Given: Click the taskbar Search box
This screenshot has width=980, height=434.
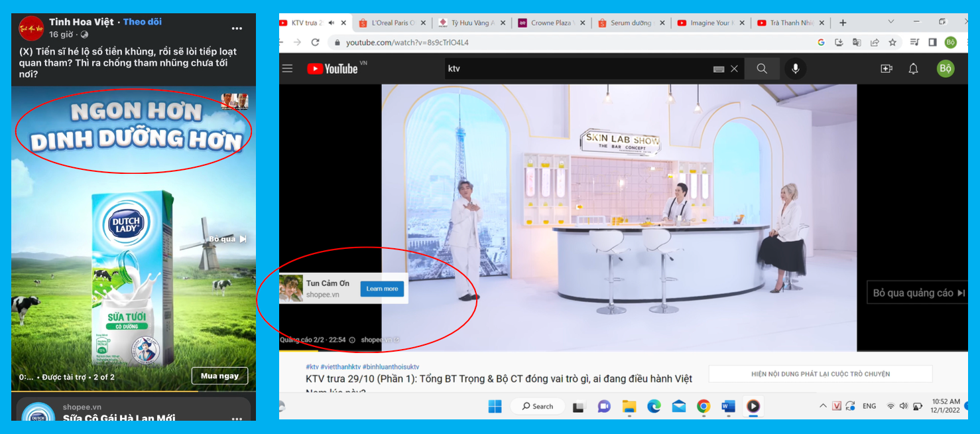Looking at the screenshot, I should click(x=537, y=406).
